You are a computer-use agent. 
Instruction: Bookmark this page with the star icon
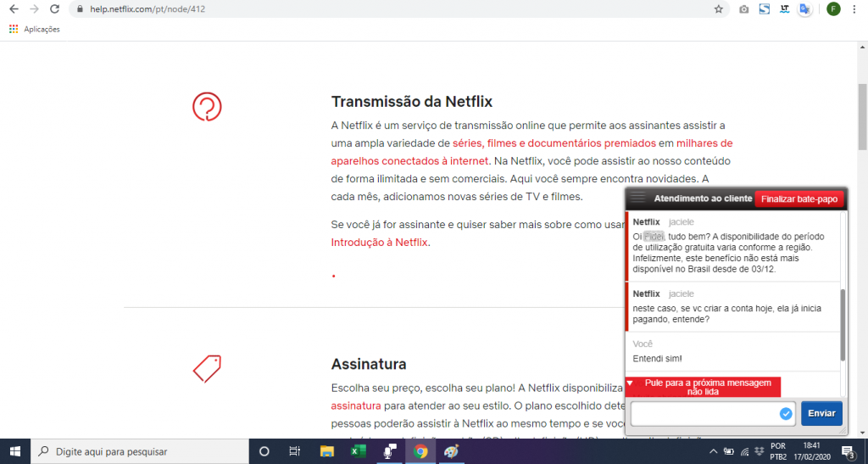[x=719, y=8]
